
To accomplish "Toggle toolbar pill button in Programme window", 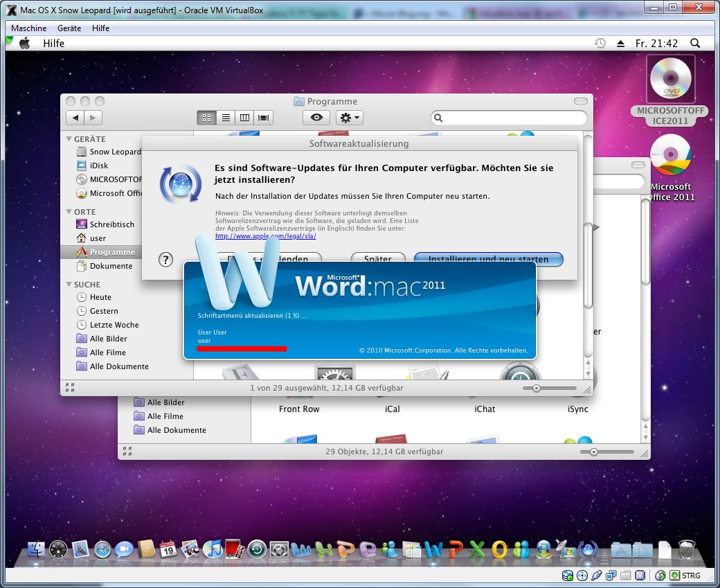I will coord(580,101).
